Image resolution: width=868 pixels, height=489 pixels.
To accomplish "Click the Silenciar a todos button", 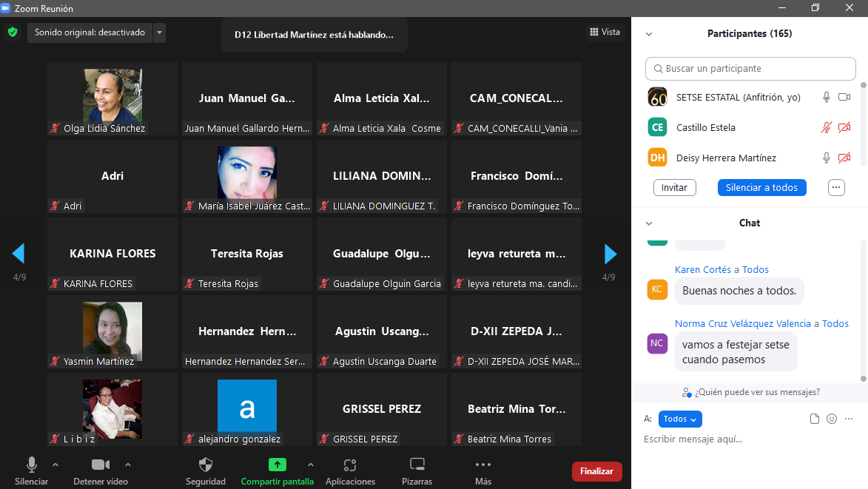I will tap(761, 187).
